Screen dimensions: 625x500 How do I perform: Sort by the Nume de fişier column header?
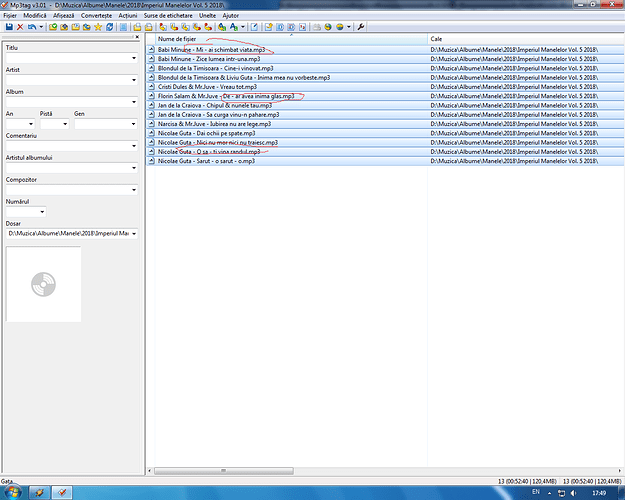[x=291, y=39]
